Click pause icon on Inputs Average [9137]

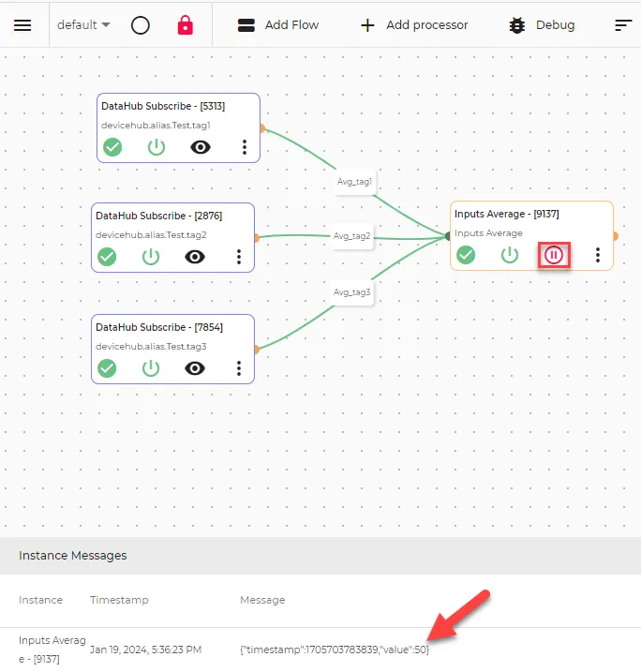click(554, 255)
